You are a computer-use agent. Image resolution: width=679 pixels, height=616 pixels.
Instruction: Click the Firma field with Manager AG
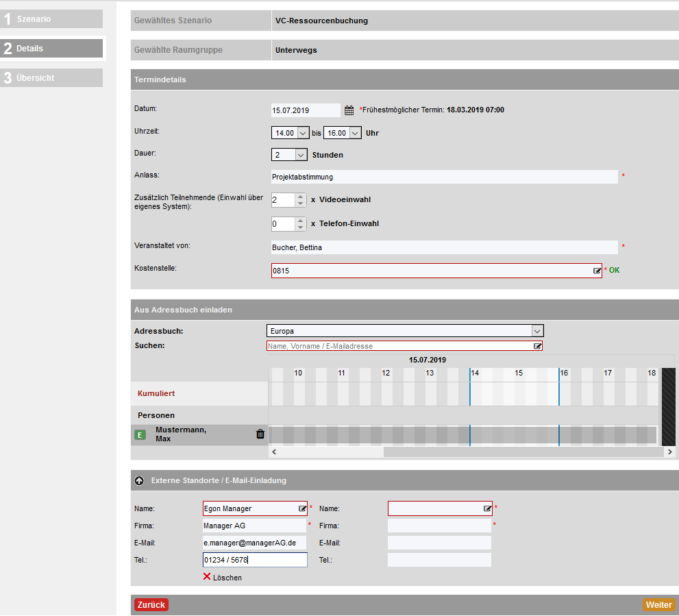click(x=255, y=526)
